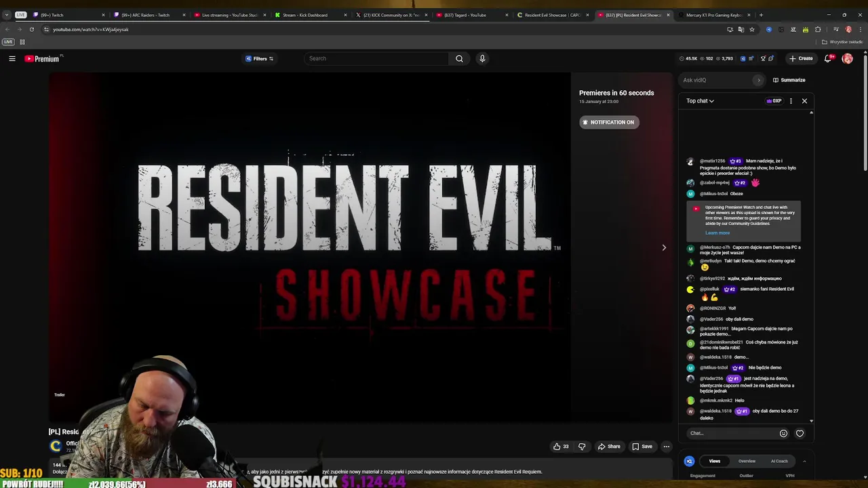Share the premiere video
The width and height of the screenshot is (868, 488).
(608, 447)
